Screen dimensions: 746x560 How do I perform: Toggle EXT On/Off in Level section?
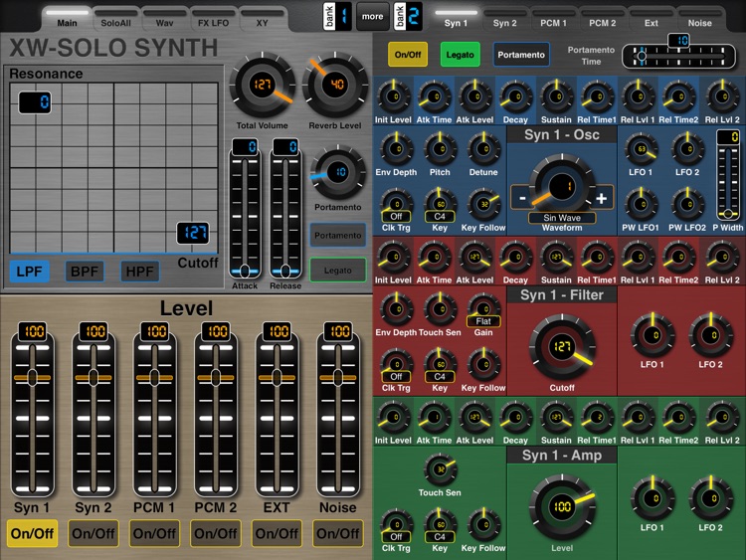click(277, 533)
